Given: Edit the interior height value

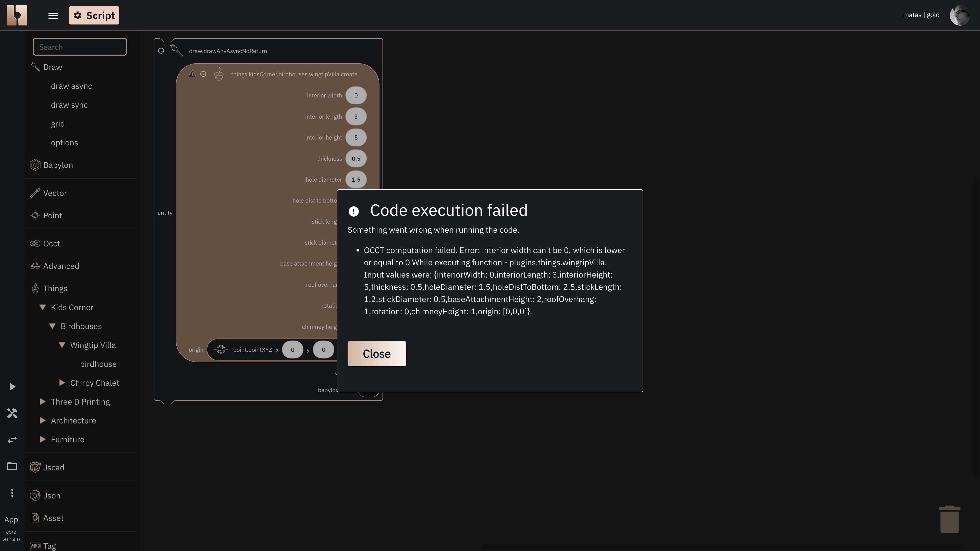Looking at the screenshot, I should 356,137.
